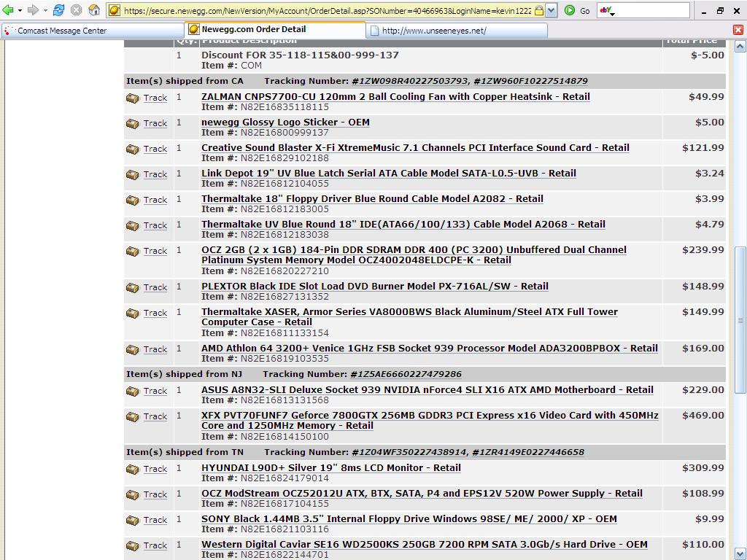Viewport: 747px width, 560px height.
Task: Click package icon beside Thermaltake IDE cable A2068
Action: click(133, 226)
